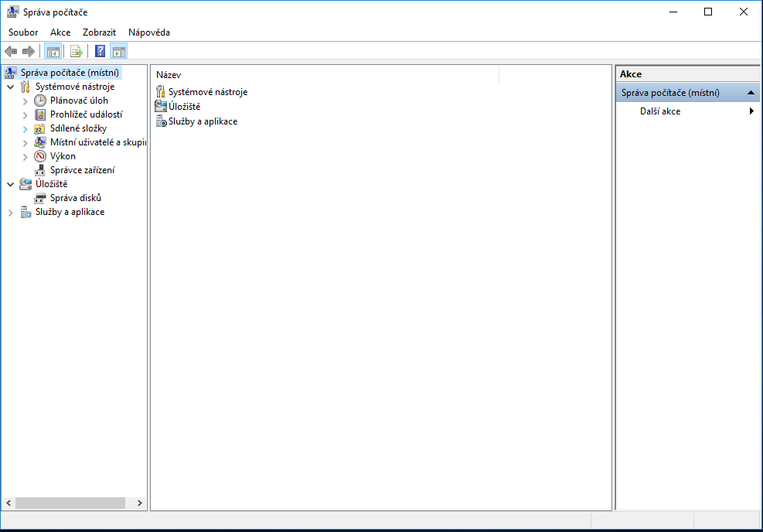Screen dimensions: 763x532
Task: Click the Správce zařízení icon in the tree
Action: click(40, 170)
